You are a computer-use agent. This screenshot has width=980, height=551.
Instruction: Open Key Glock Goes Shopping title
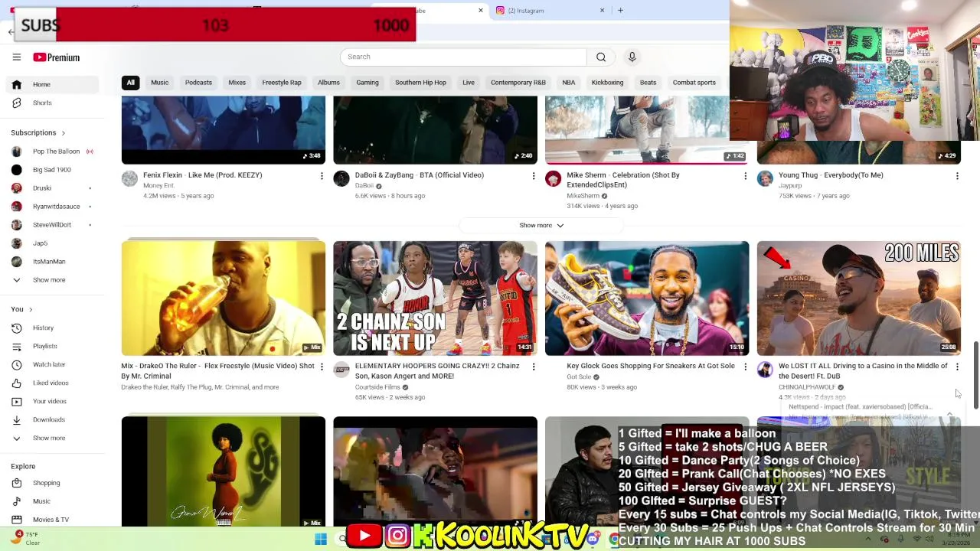650,366
